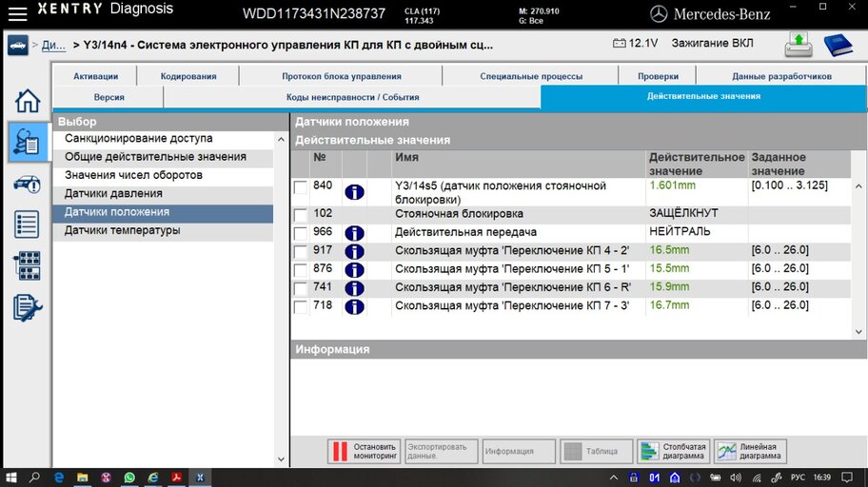
Task: Switch to Линейная диаграмма view
Action: (x=750, y=451)
